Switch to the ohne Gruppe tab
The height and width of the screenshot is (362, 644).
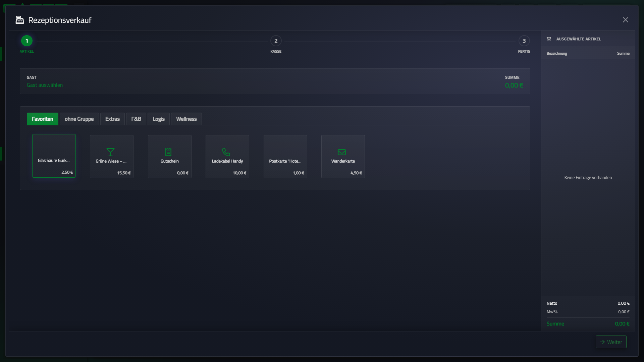pos(79,119)
